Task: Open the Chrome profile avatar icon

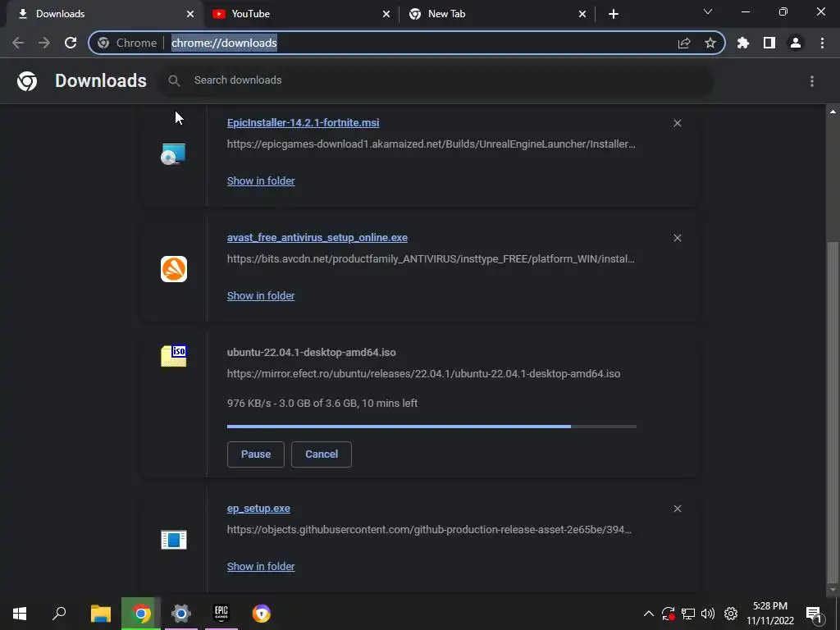Action: pyautogui.click(x=796, y=43)
